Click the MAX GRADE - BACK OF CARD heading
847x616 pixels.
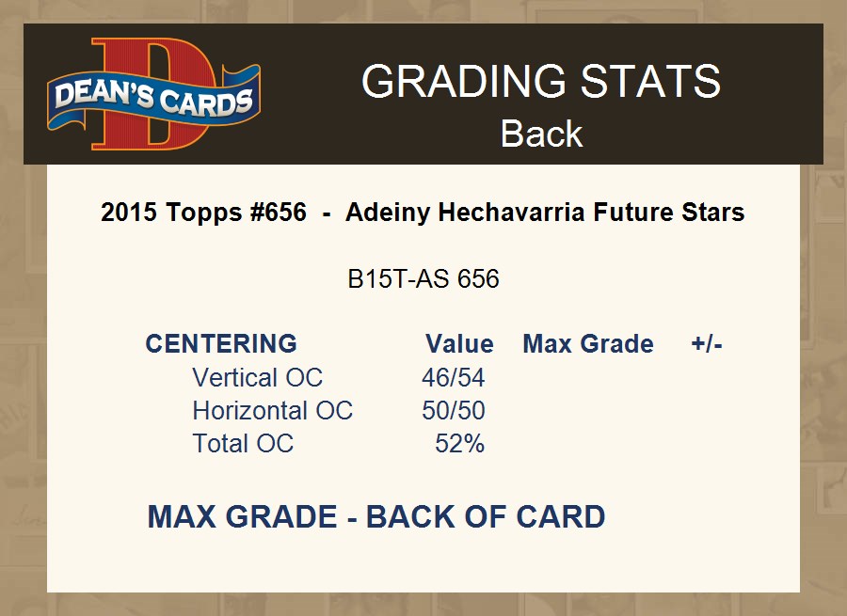click(x=376, y=517)
